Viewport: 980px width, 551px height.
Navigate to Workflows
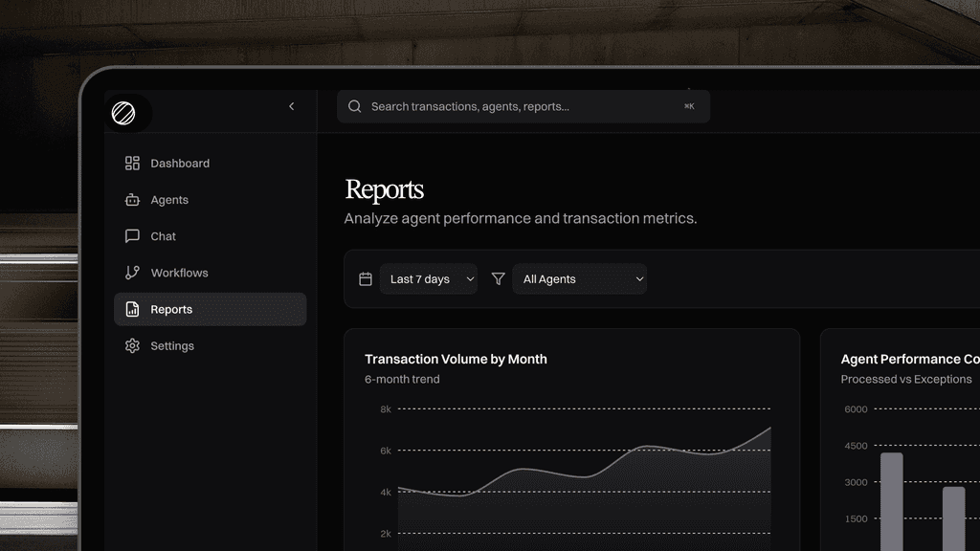coord(210,273)
